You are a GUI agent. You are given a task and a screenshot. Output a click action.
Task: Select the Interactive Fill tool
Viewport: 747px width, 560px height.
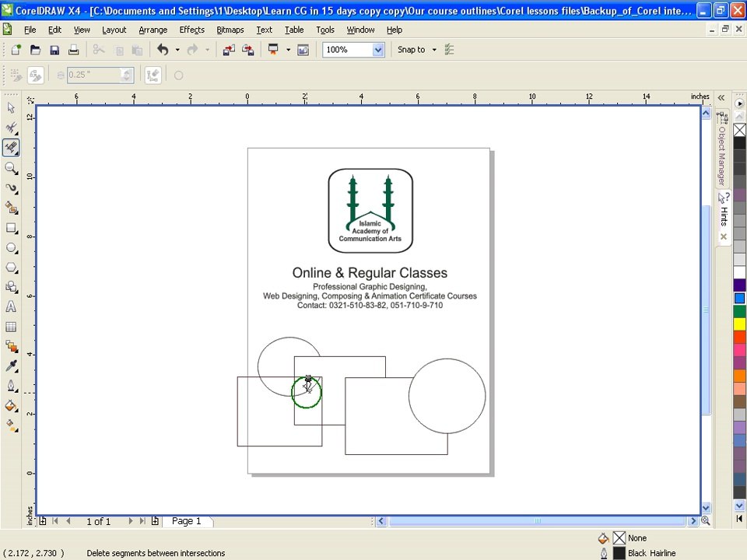click(11, 425)
